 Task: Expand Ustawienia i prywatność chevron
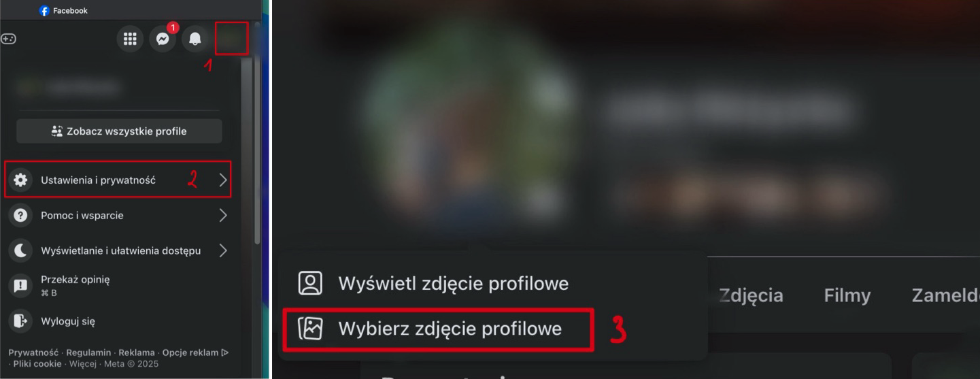click(x=223, y=180)
